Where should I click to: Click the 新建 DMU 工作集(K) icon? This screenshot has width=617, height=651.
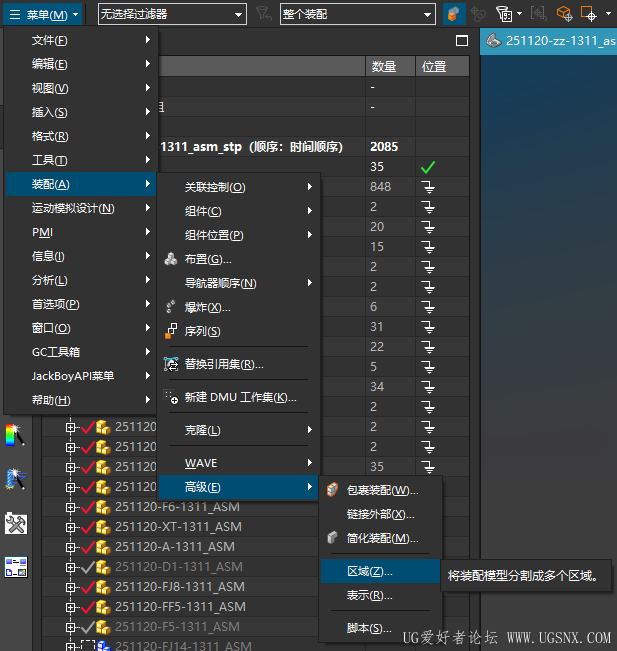(x=171, y=397)
